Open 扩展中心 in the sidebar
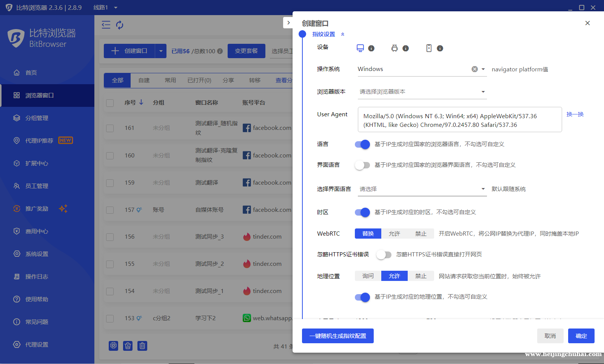 (47, 163)
